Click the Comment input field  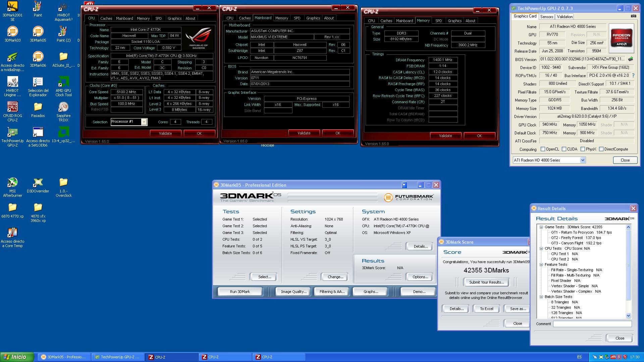point(592,324)
